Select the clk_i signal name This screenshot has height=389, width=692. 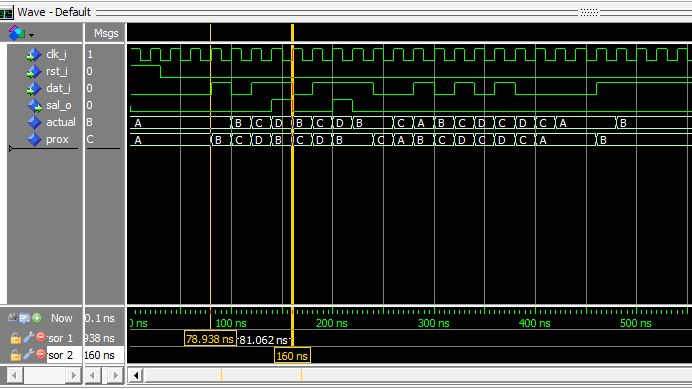tap(56, 54)
